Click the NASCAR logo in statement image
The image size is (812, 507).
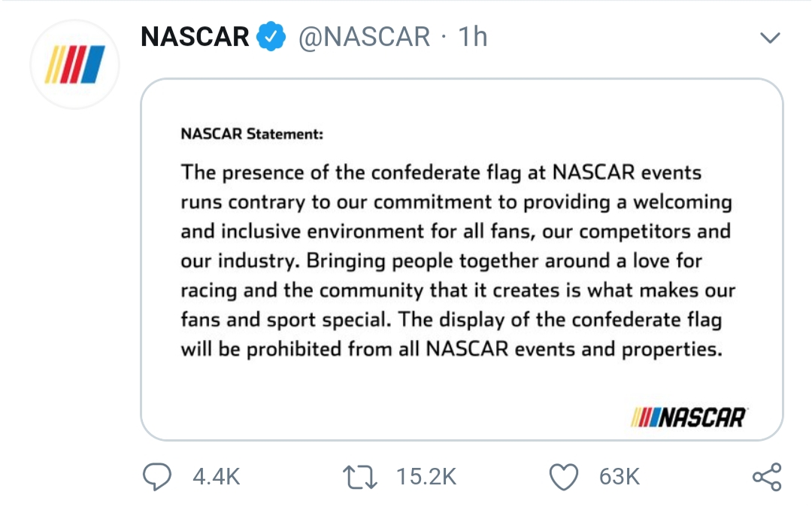click(x=688, y=417)
